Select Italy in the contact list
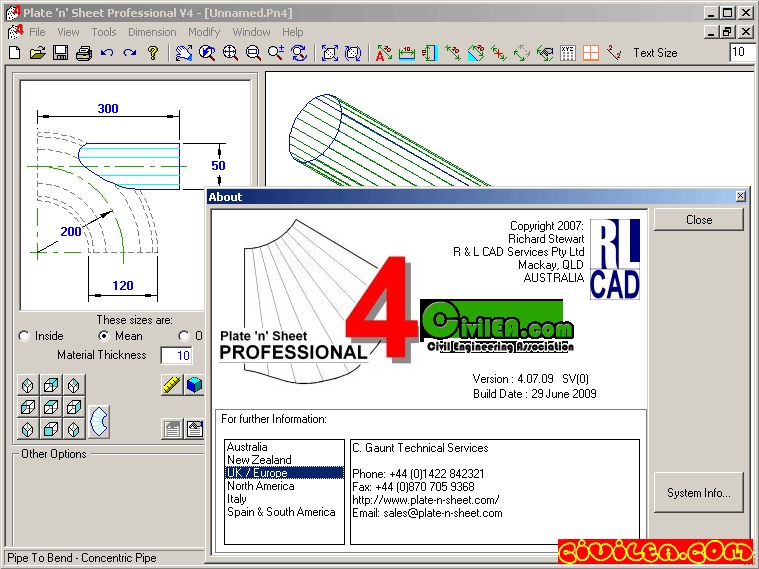Screen dimensions: 759x569 [284, 499]
